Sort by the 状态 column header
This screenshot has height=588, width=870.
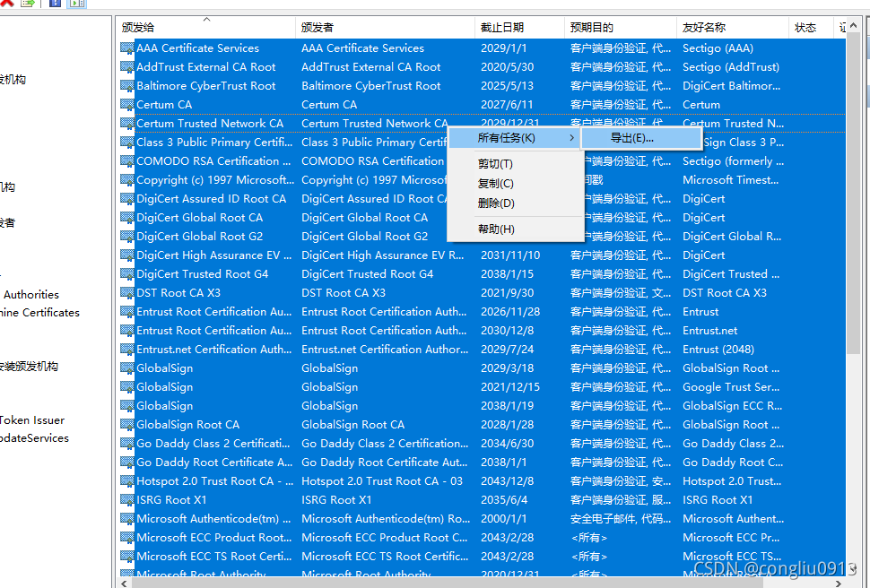tap(811, 28)
